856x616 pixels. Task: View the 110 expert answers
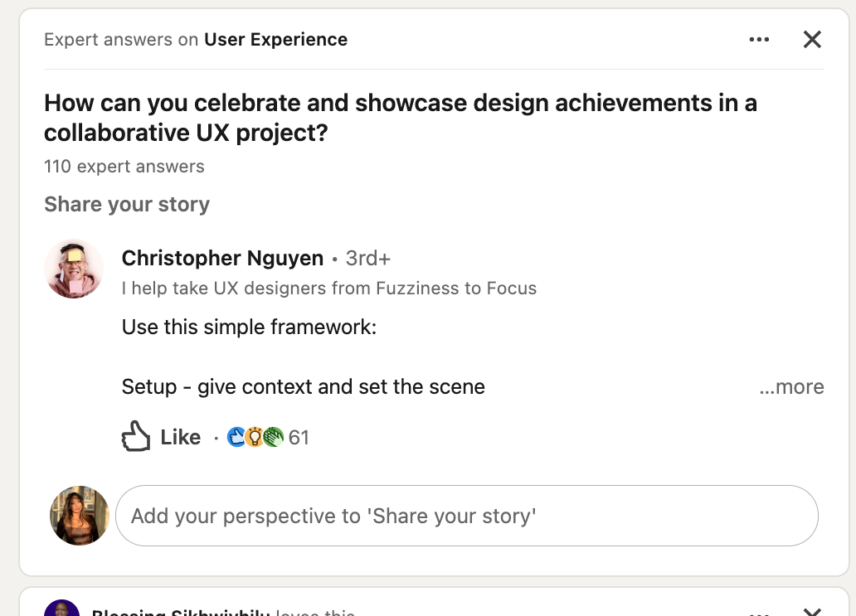124,167
